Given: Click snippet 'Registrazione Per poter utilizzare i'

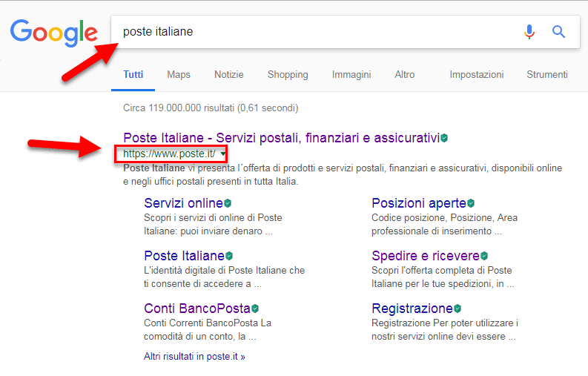Looking at the screenshot, I should [x=445, y=323].
